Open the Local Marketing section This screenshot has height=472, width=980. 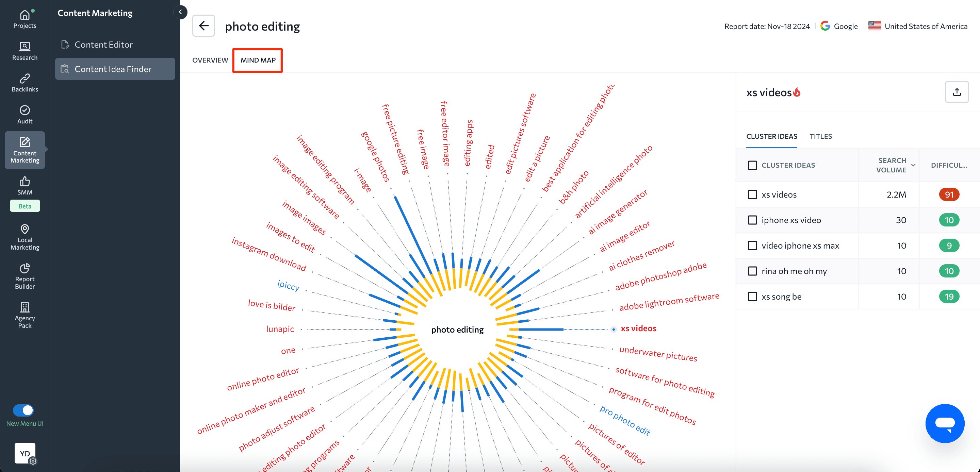pos(24,237)
